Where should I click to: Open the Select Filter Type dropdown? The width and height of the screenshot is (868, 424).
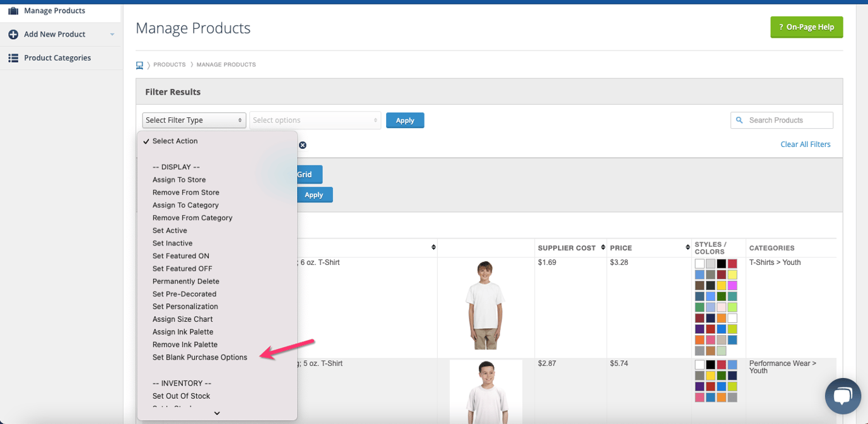(x=193, y=120)
